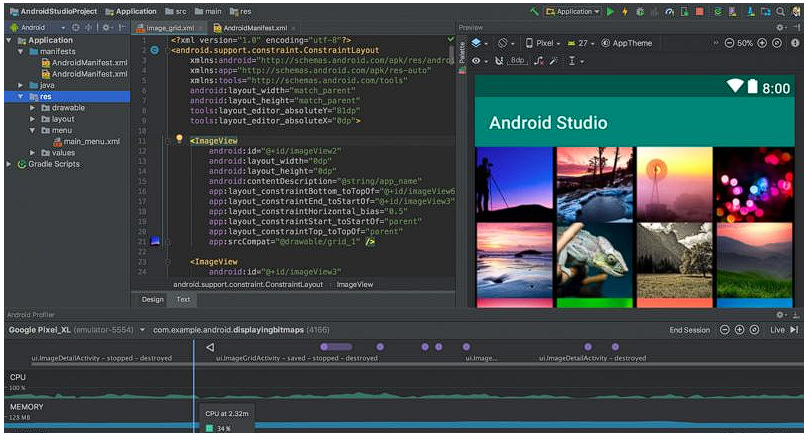Select the res folder in tree
The width and height of the screenshot is (806, 433).
pyautogui.click(x=67, y=97)
